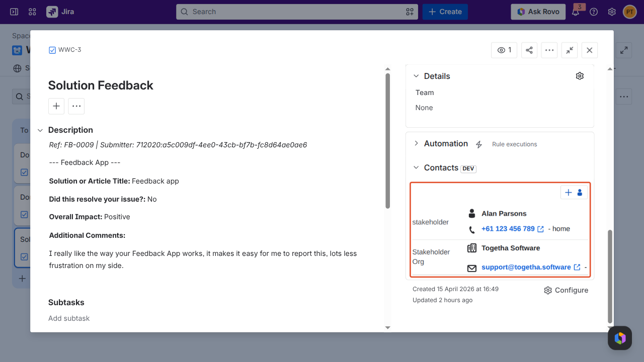Click the Alan Parsons contact name
The height and width of the screenshot is (362, 644).
(x=504, y=214)
